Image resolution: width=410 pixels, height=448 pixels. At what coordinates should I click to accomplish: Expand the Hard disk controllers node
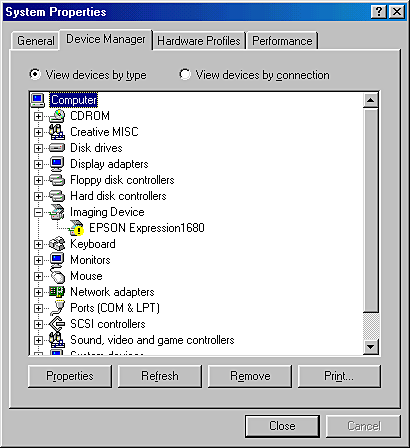click(39, 196)
